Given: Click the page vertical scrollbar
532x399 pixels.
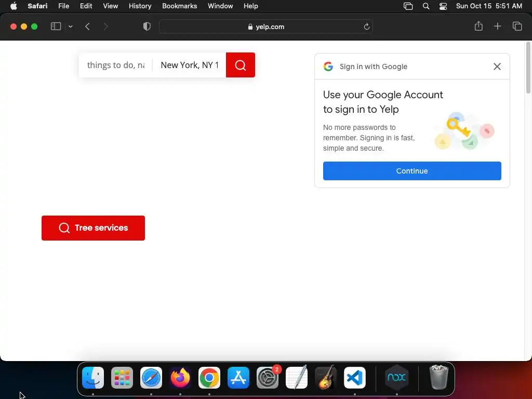Looking at the screenshot, I should click(528, 67).
